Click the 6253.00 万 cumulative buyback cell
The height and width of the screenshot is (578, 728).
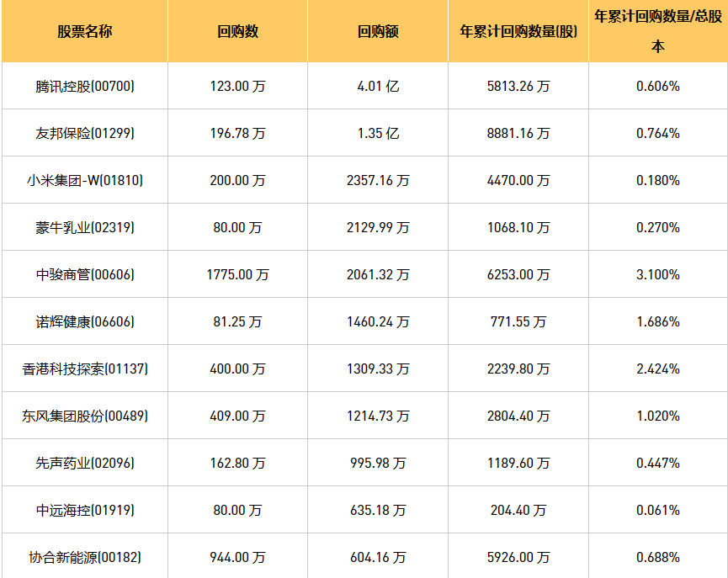click(518, 274)
